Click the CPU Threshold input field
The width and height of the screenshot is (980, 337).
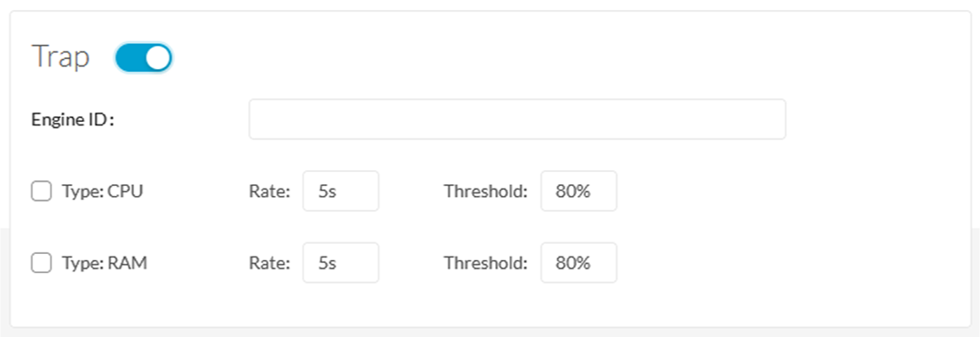pos(579,192)
